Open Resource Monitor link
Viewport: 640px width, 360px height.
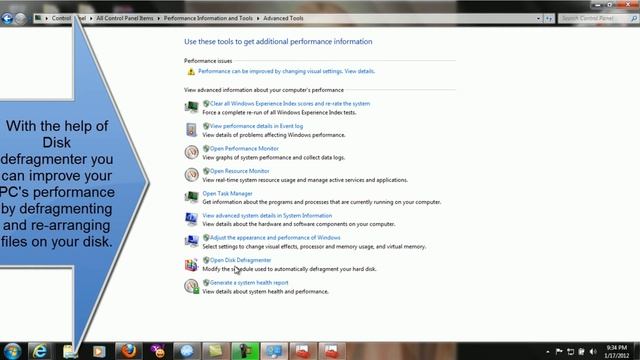tap(240, 171)
